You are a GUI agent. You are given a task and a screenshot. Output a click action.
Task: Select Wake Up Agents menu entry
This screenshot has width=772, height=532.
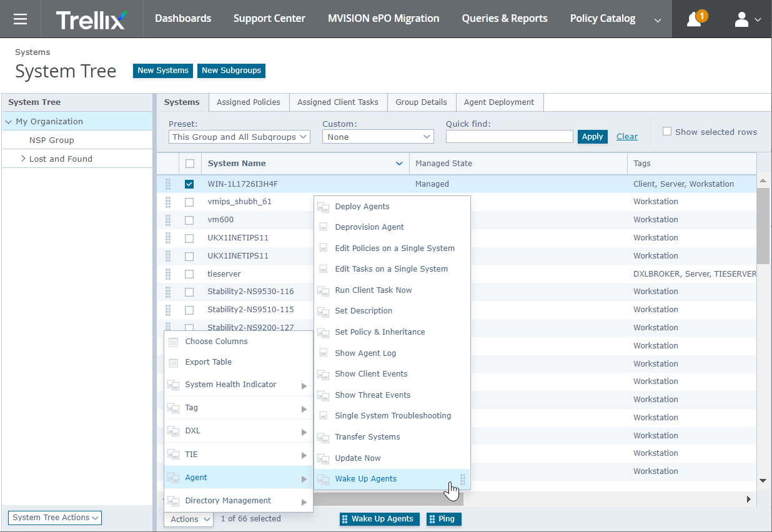(x=392, y=479)
